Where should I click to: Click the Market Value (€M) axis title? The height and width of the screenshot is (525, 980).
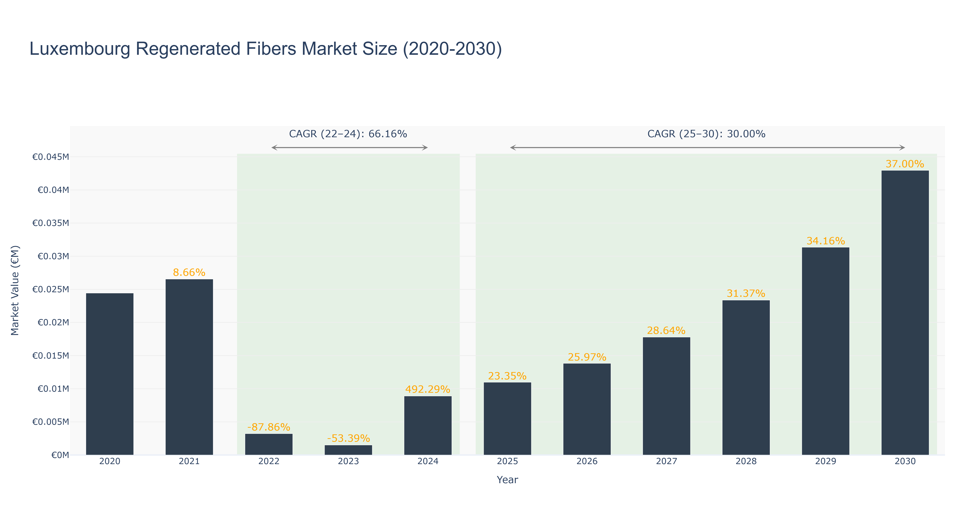tap(15, 290)
